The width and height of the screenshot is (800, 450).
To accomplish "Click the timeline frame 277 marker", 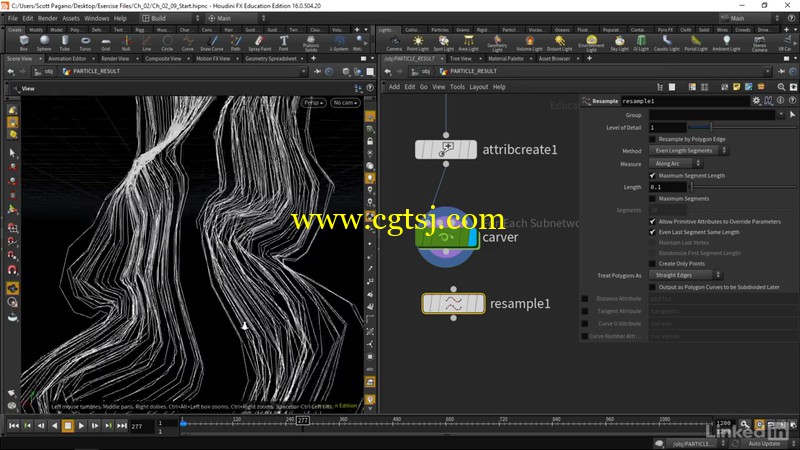I will tap(303, 420).
